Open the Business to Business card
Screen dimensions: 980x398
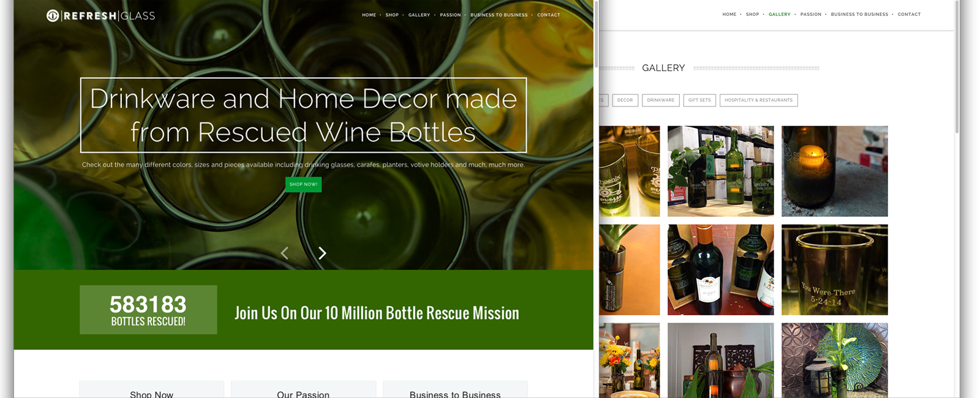coord(455,389)
